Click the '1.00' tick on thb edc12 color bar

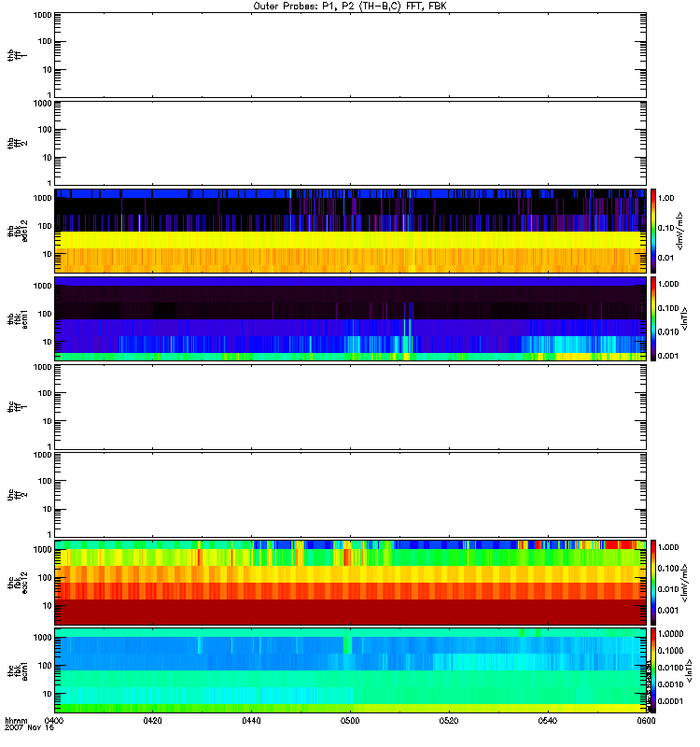point(666,198)
